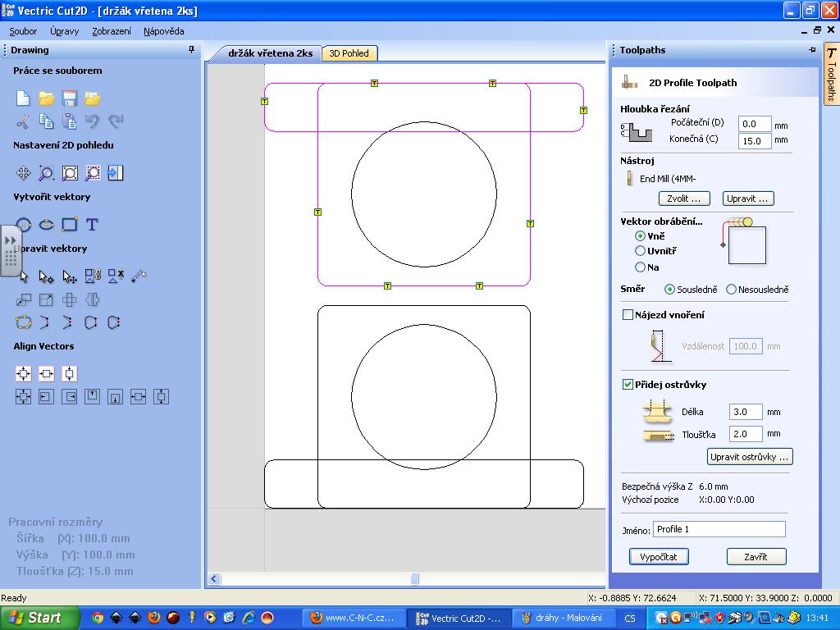Pick the Draw Ellipse tool

[47, 225]
